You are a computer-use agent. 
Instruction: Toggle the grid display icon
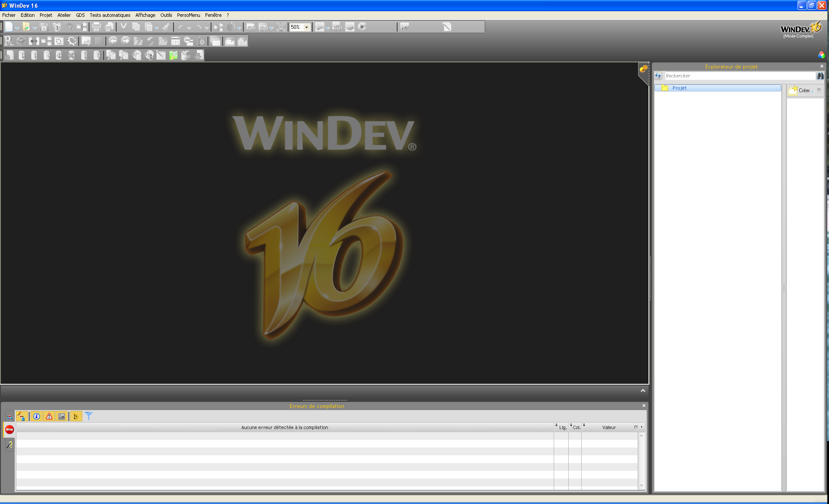pos(99,41)
